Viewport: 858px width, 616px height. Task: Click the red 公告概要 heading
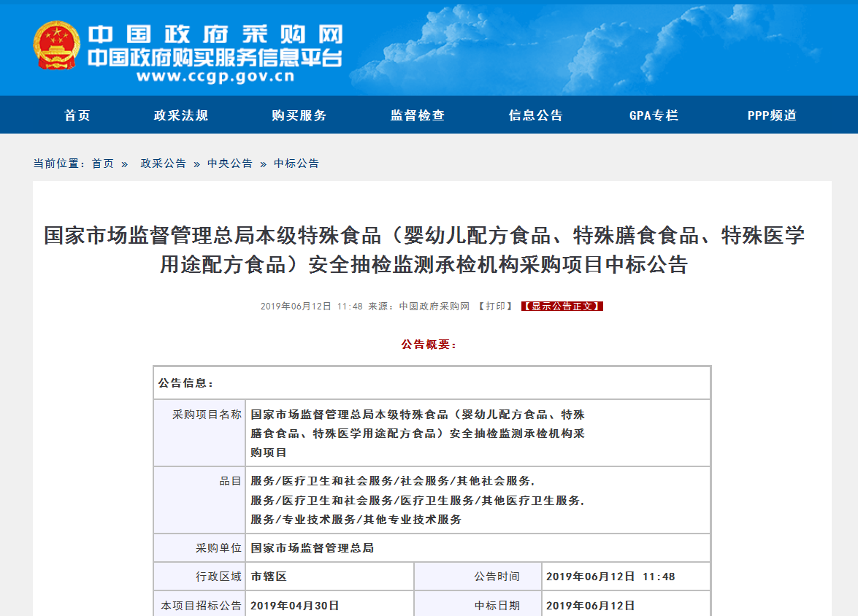[x=429, y=344]
